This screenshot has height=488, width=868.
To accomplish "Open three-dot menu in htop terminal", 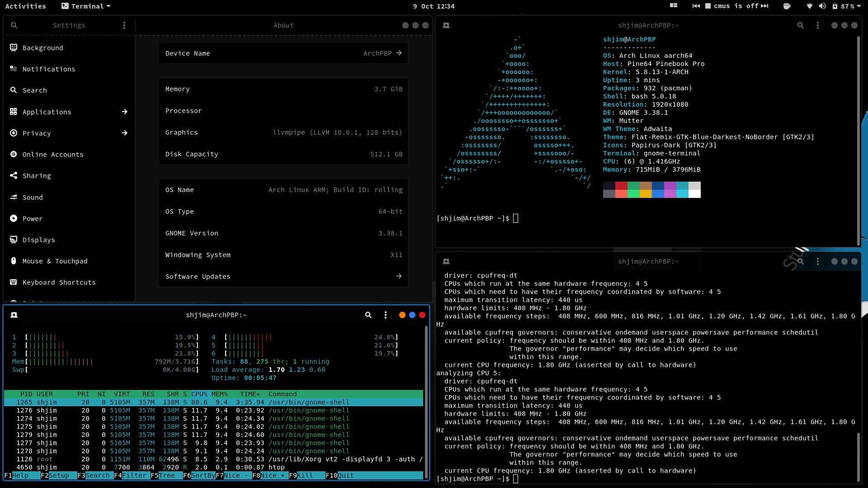I will (x=386, y=315).
